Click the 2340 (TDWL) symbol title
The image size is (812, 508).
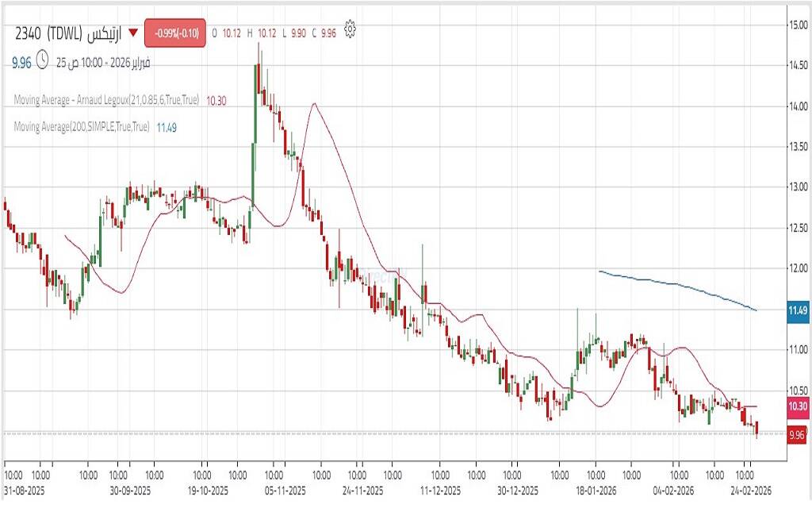click(69, 33)
